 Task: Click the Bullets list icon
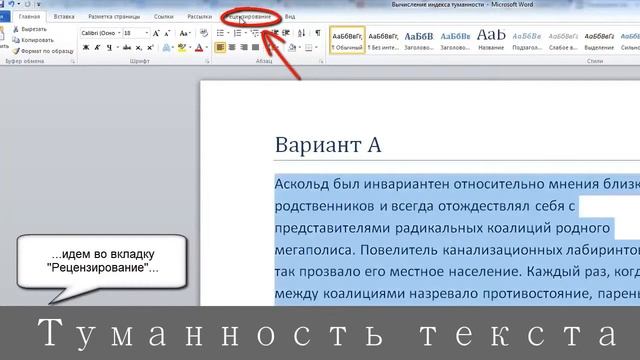pos(220,33)
